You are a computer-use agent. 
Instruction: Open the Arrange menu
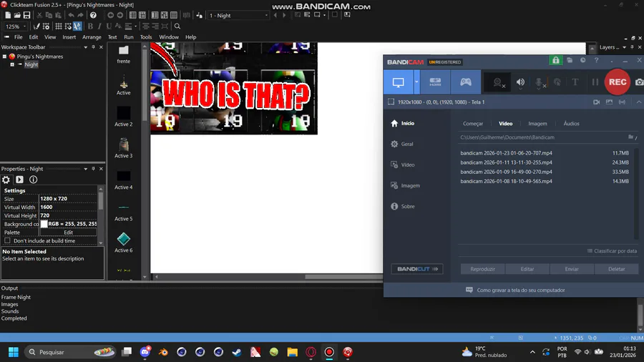pos(92,37)
